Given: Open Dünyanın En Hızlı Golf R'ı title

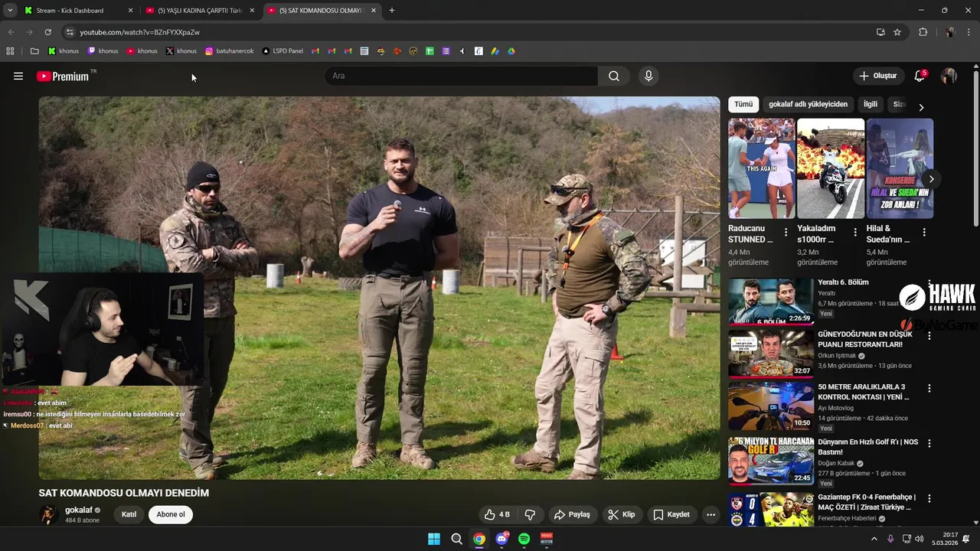Looking at the screenshot, I should pos(867,447).
